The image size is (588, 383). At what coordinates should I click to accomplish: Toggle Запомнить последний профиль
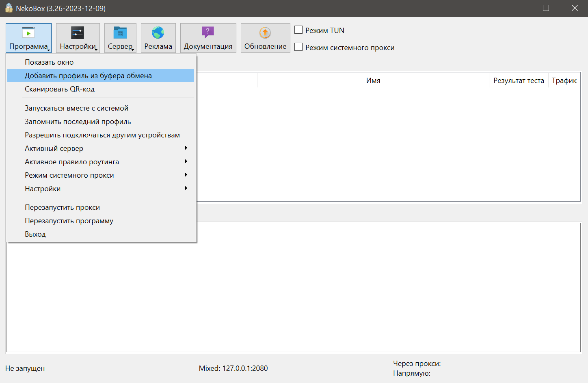coord(101,122)
